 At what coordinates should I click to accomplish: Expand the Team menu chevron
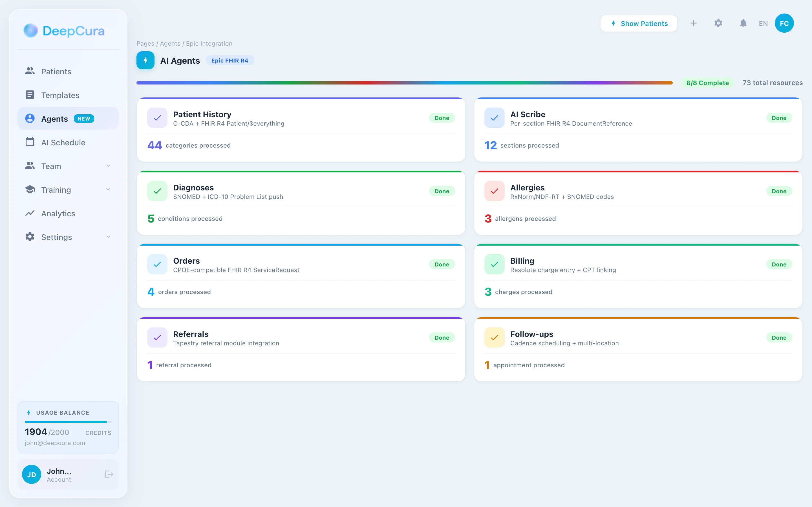108,166
